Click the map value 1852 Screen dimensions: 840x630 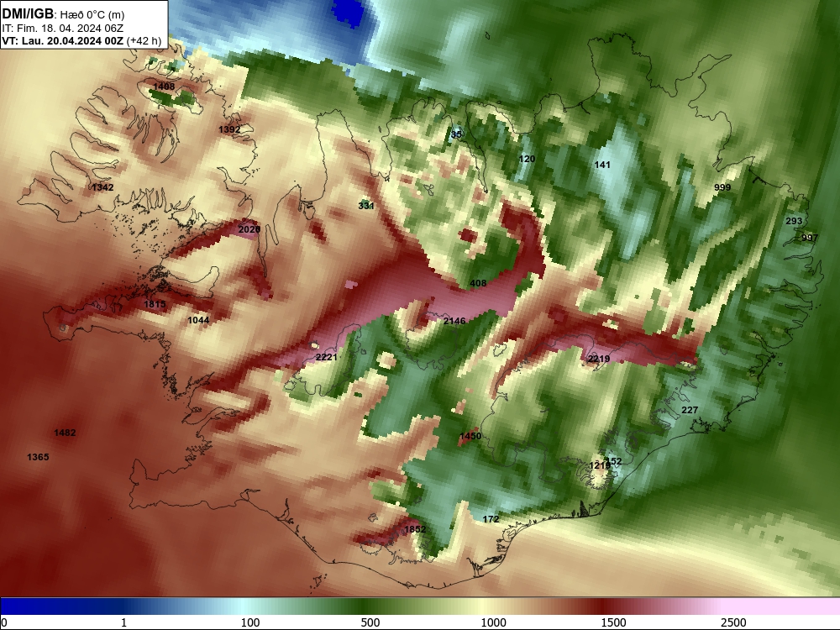point(415,529)
